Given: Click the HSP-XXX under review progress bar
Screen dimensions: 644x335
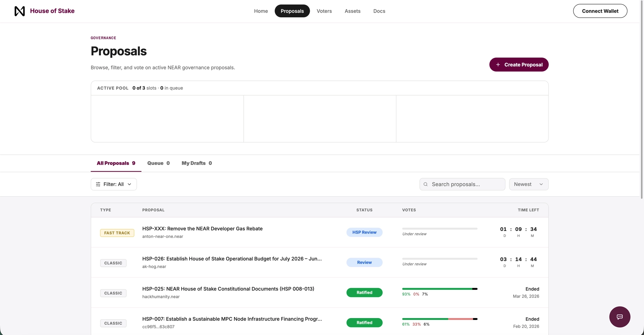Looking at the screenshot, I should tap(440, 229).
